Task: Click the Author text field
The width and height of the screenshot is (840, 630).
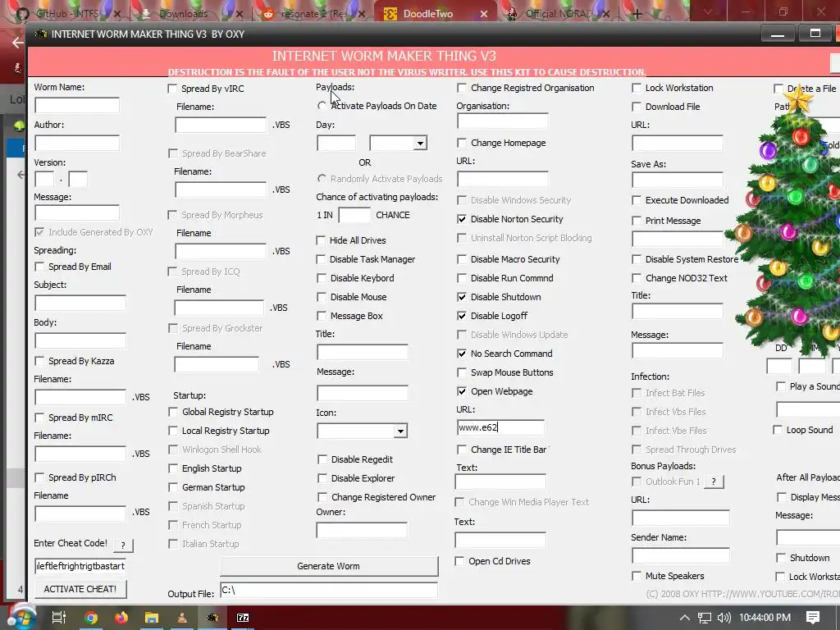Action: (x=77, y=143)
